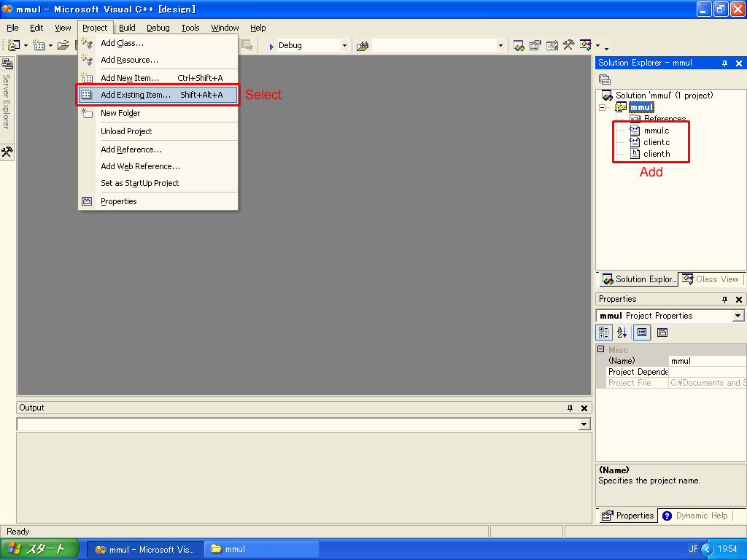747x560 pixels.
Task: Open Properties from the Project menu
Action: 158,201
